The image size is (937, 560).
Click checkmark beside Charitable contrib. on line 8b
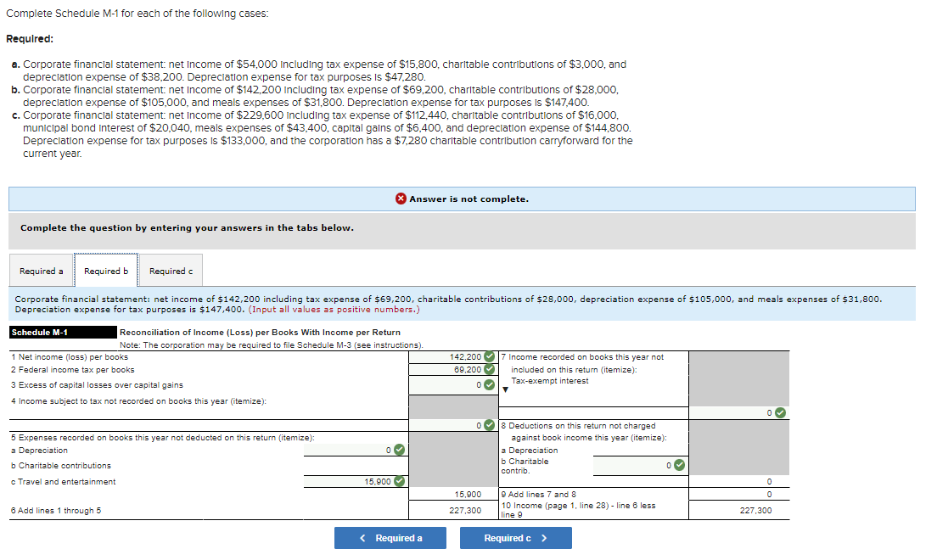[680, 464]
